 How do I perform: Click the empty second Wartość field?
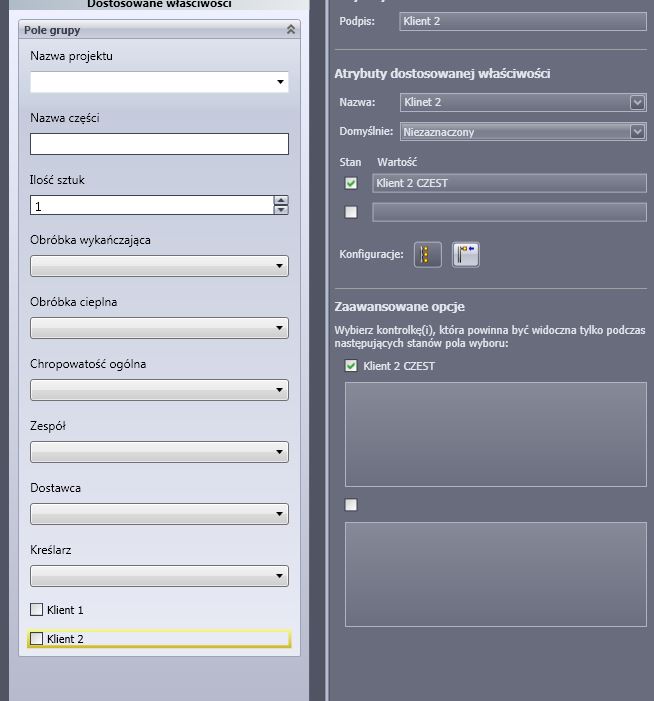pyautogui.click(x=509, y=212)
